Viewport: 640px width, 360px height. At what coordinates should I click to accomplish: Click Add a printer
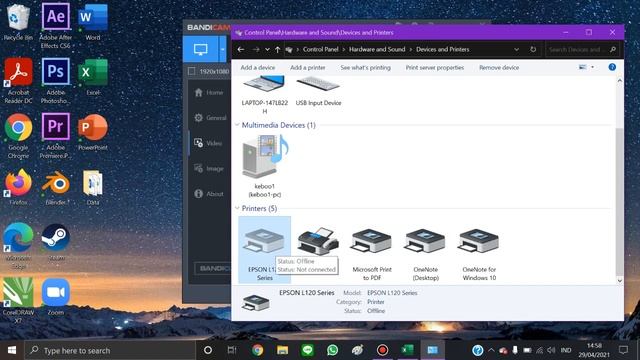(x=308, y=67)
